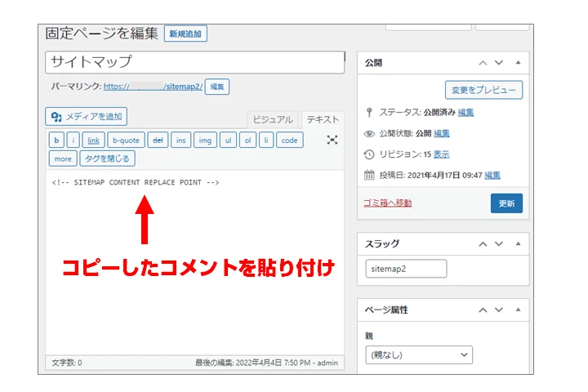Click 変更をプレビュー button
Image resolution: width=588 pixels, height=392 pixels.
pos(483,90)
